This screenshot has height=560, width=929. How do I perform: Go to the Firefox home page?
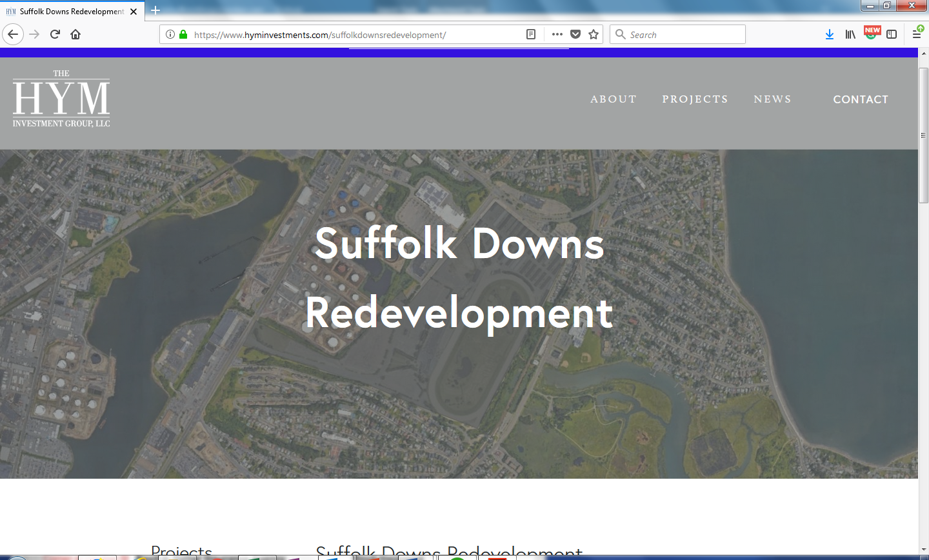75,34
